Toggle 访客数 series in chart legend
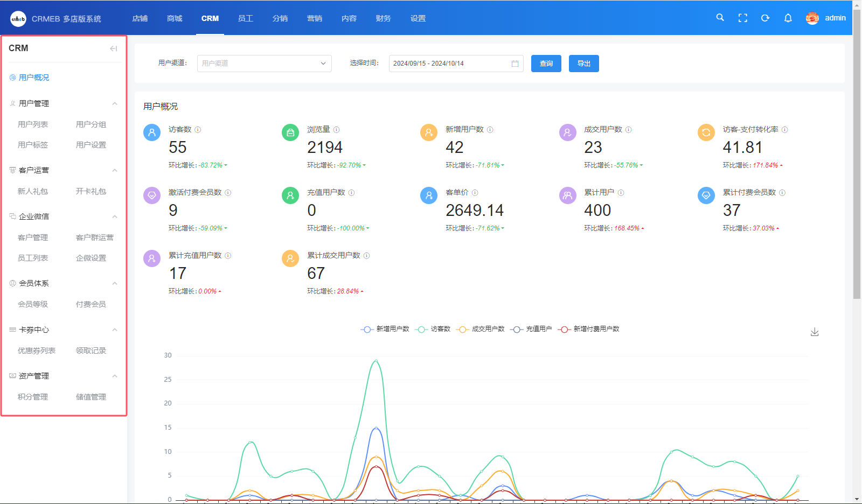Image resolution: width=862 pixels, height=504 pixels. 433,329
